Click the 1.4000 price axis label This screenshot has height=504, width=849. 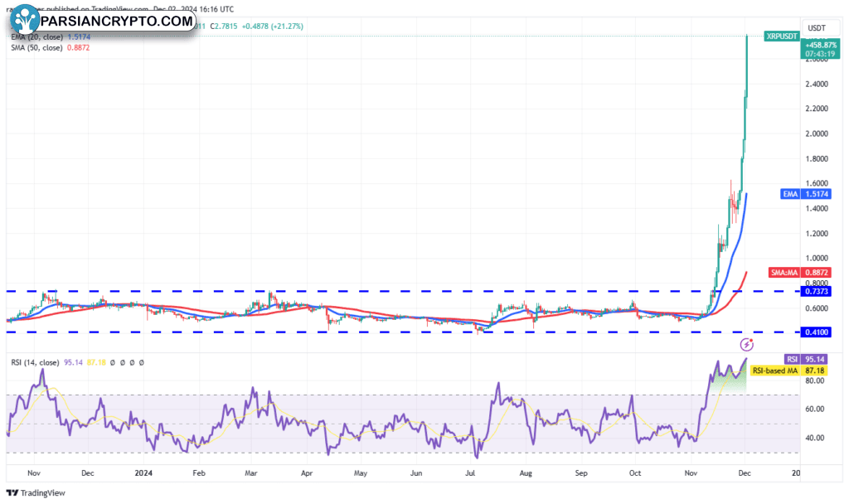[817, 208]
